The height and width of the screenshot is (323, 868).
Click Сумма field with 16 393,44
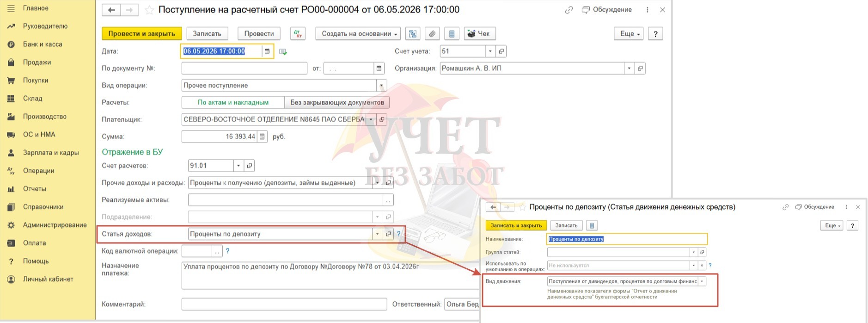pos(219,137)
